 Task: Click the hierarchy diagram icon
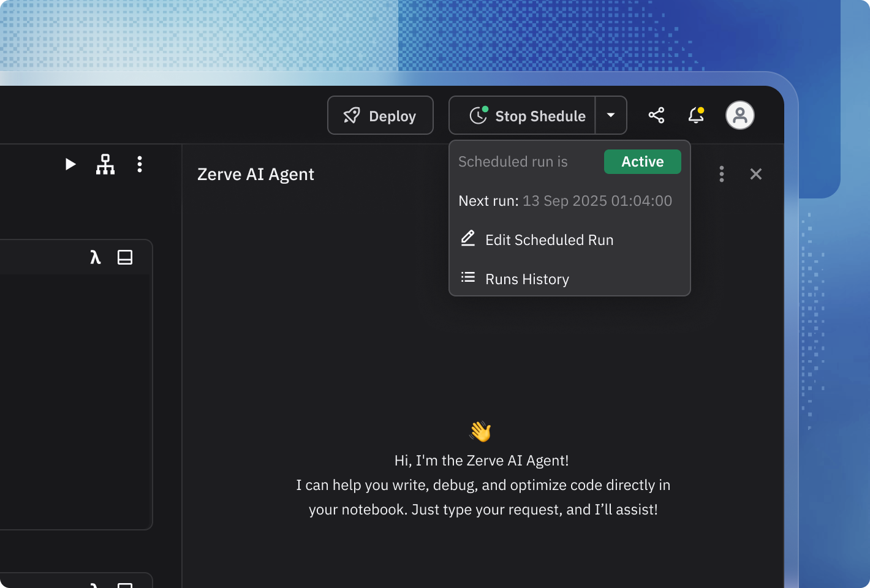coord(105,164)
